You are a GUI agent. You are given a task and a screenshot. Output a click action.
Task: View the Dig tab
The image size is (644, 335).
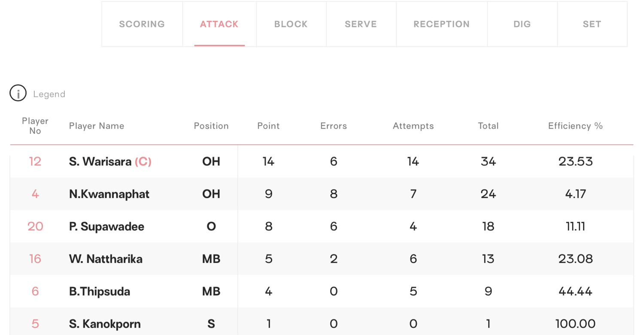[x=522, y=24]
